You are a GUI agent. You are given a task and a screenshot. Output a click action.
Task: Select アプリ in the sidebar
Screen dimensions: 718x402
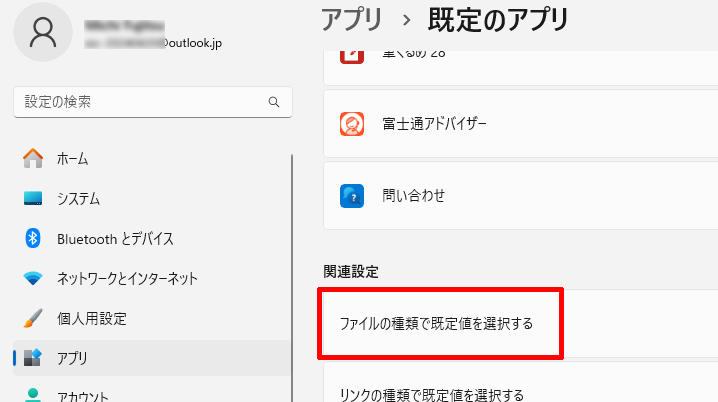[x=152, y=358]
